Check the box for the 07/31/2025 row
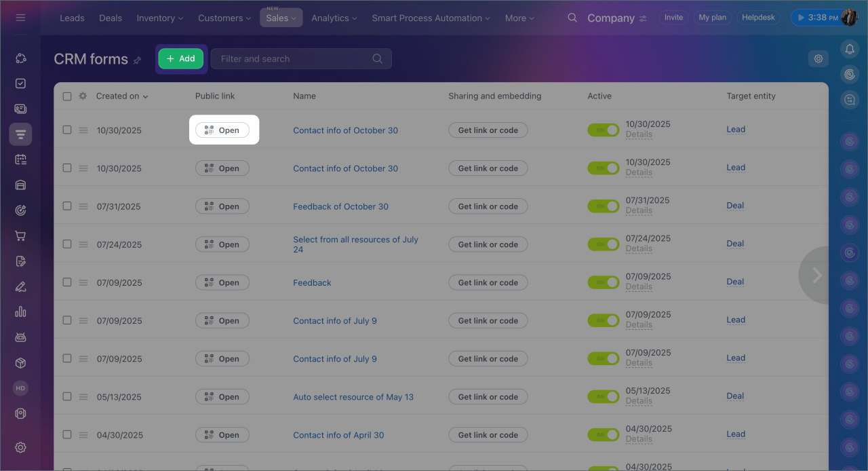 (x=67, y=206)
